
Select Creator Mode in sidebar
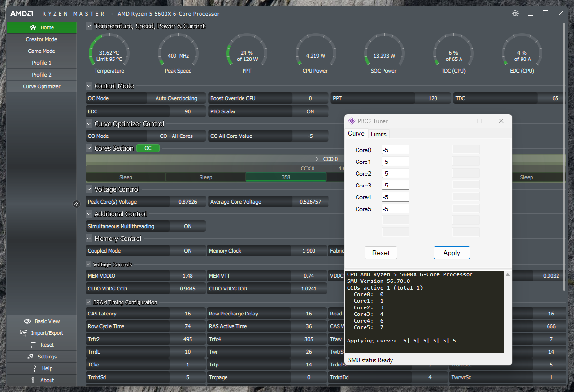coord(42,39)
